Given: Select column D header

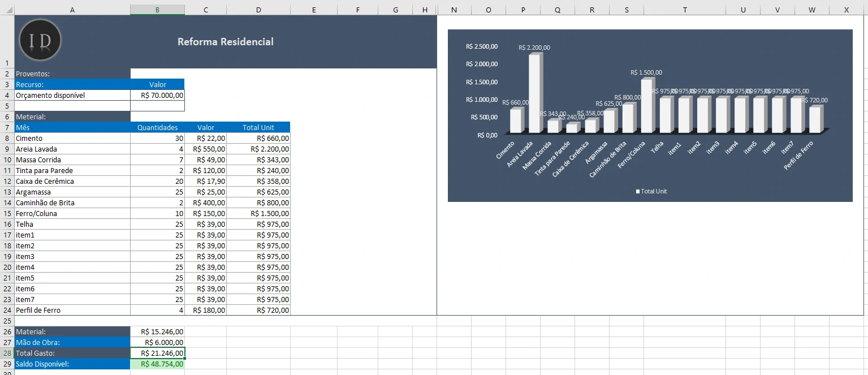Looking at the screenshot, I should click(x=258, y=10).
